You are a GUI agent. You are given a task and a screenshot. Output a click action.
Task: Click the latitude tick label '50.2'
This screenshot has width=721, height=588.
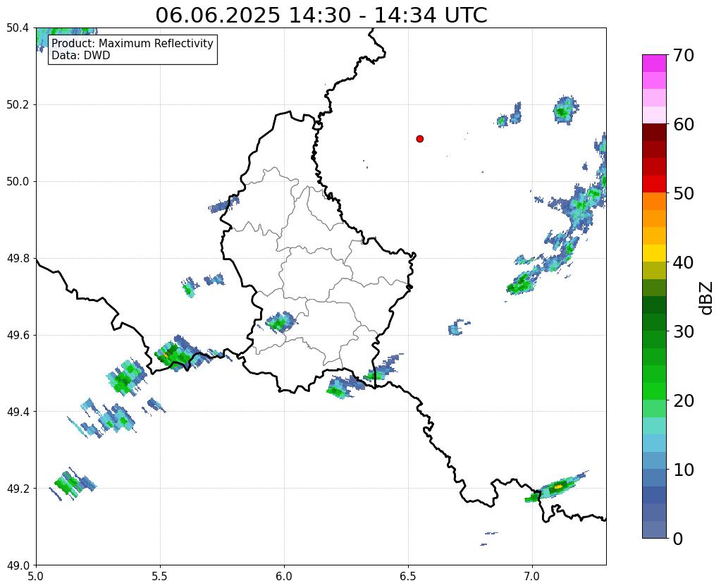coord(18,104)
